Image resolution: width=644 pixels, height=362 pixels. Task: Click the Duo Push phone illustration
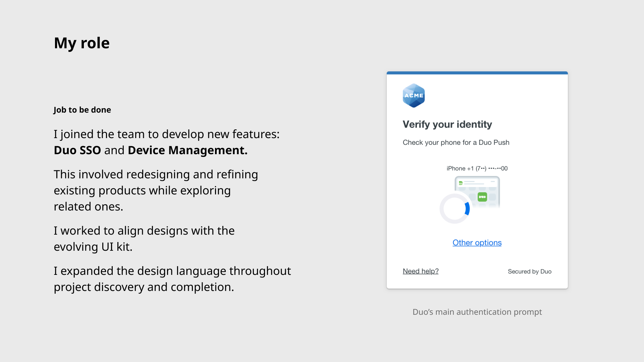477,192
